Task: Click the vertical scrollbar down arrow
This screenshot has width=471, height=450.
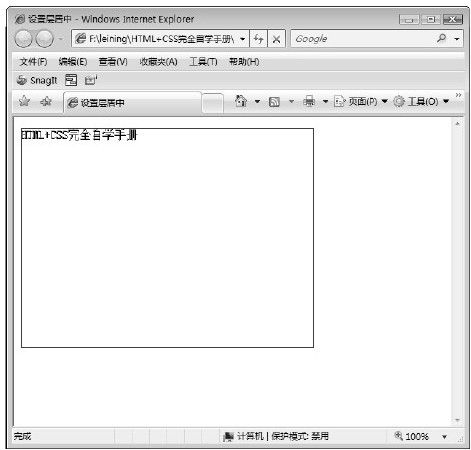Action: pyautogui.click(x=457, y=420)
